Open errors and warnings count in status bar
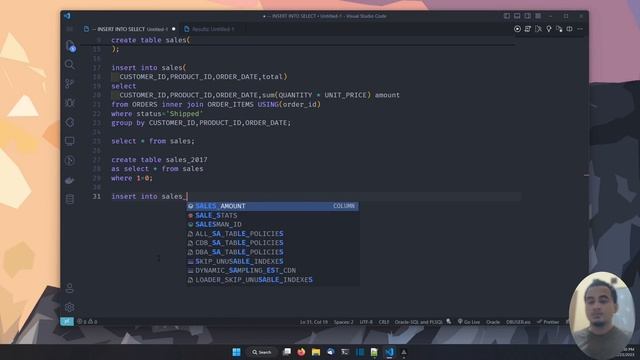Image resolution: width=640 pixels, height=360 pixels. click(87, 322)
